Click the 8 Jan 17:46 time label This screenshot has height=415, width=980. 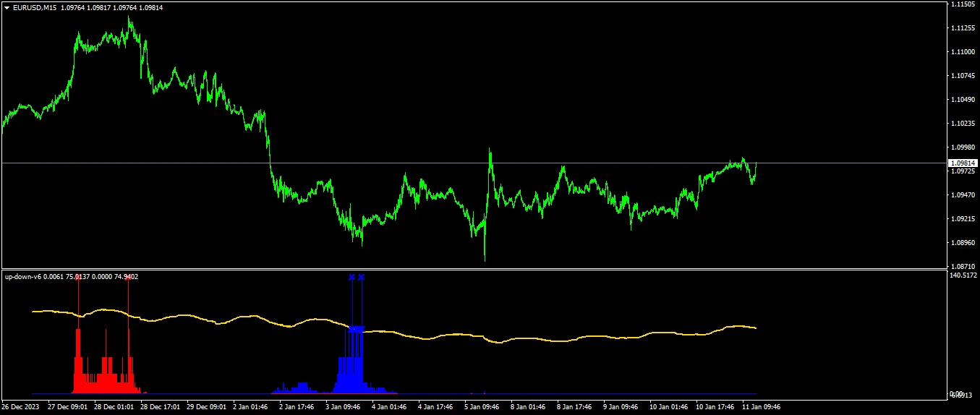pos(576,407)
